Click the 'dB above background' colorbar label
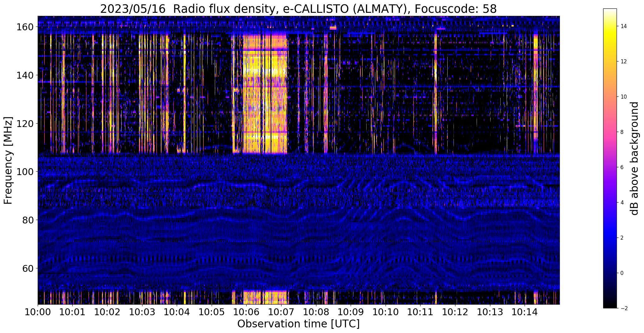The height and width of the screenshot is (333, 644). (x=634, y=159)
